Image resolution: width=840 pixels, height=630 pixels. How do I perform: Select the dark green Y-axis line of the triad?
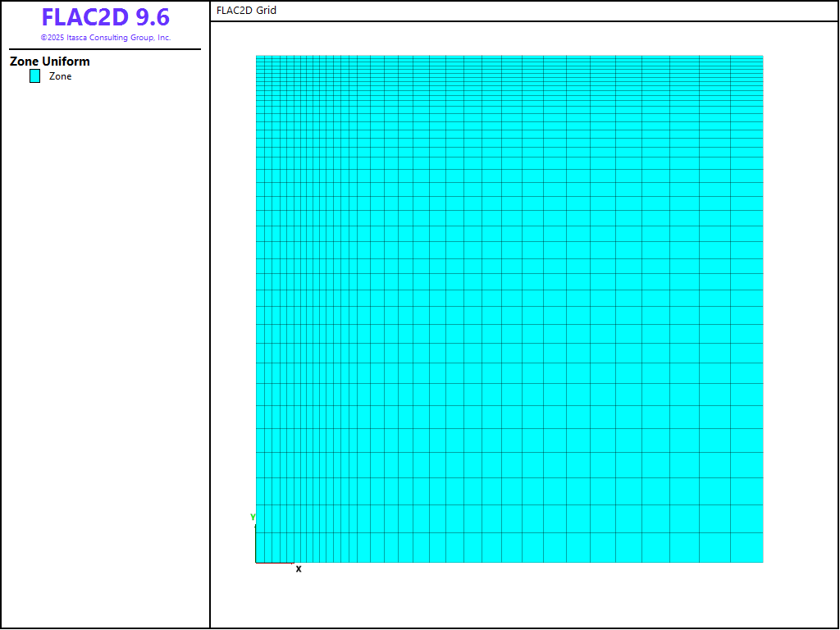[256, 543]
